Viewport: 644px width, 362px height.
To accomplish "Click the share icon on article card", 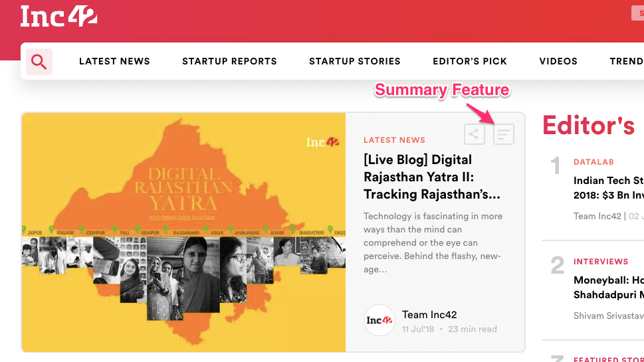I will [x=474, y=134].
